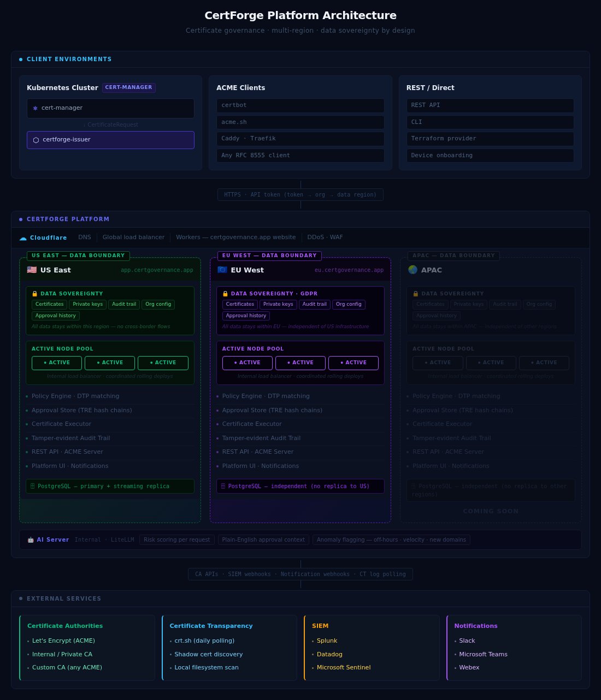Click Plain-English approval context chip

[x=263, y=540]
